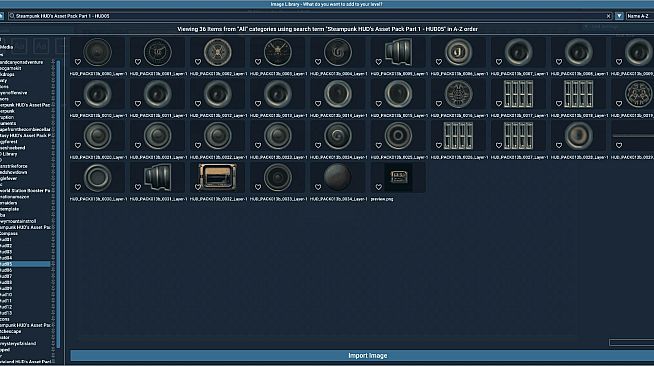
Task: Open the hud07 folder in sidebar
Action: coord(6,276)
